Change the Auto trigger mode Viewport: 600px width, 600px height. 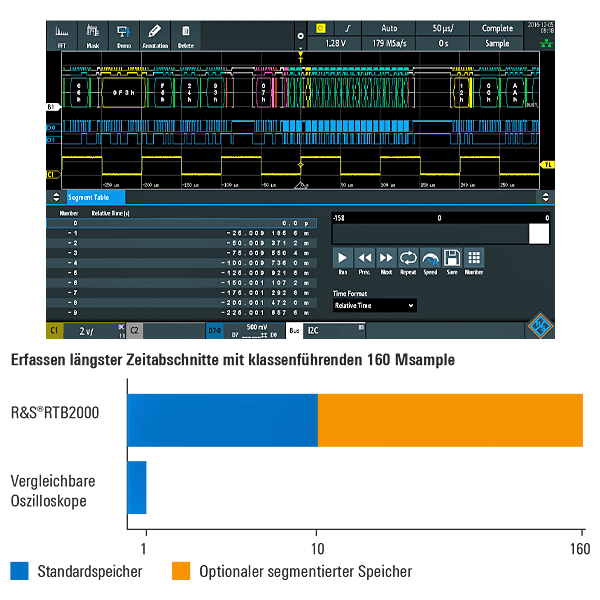pos(389,28)
